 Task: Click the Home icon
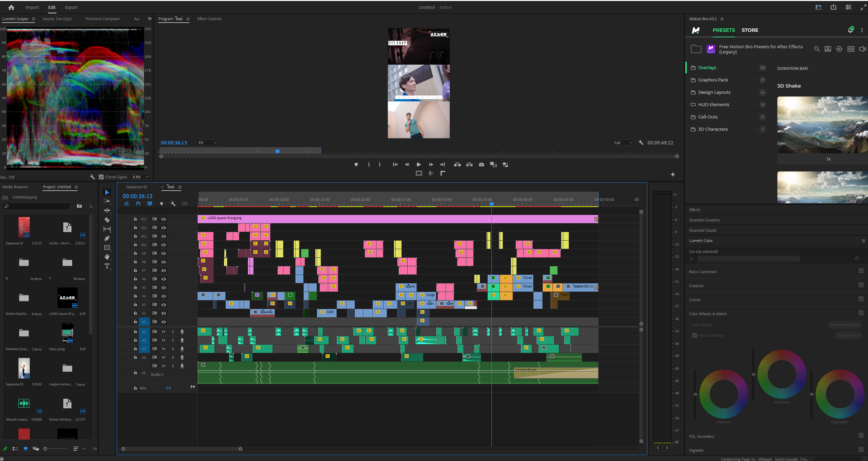point(11,7)
